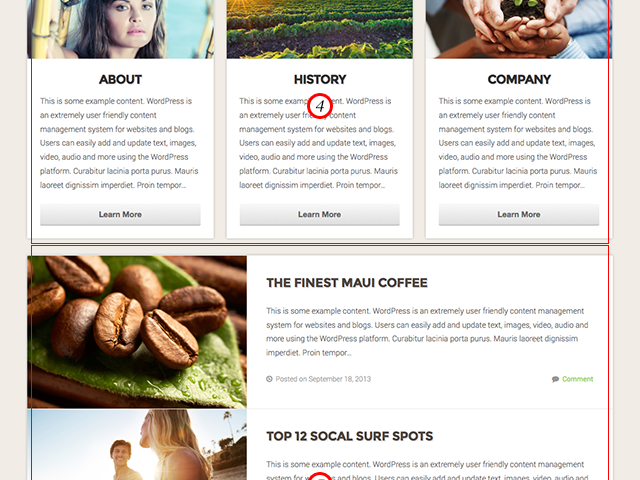Click the surf couple photo
Viewport: 640px width, 480px height.
[x=137, y=445]
